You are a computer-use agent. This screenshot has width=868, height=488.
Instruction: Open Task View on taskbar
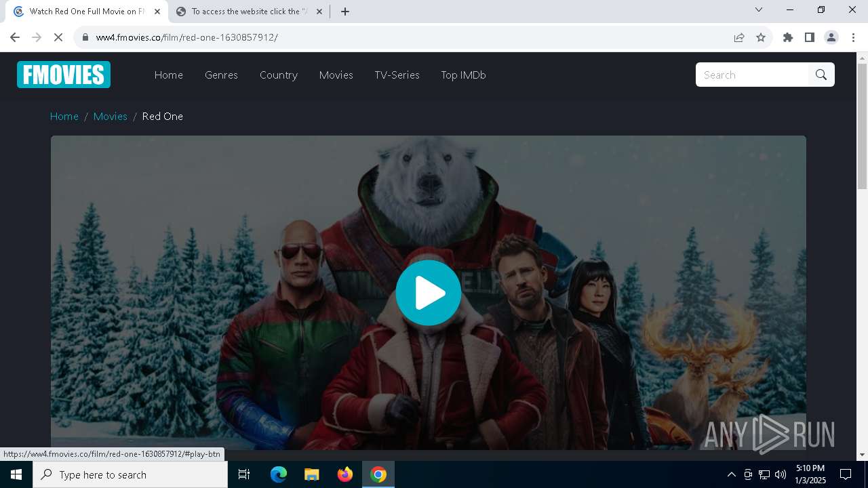tap(244, 474)
